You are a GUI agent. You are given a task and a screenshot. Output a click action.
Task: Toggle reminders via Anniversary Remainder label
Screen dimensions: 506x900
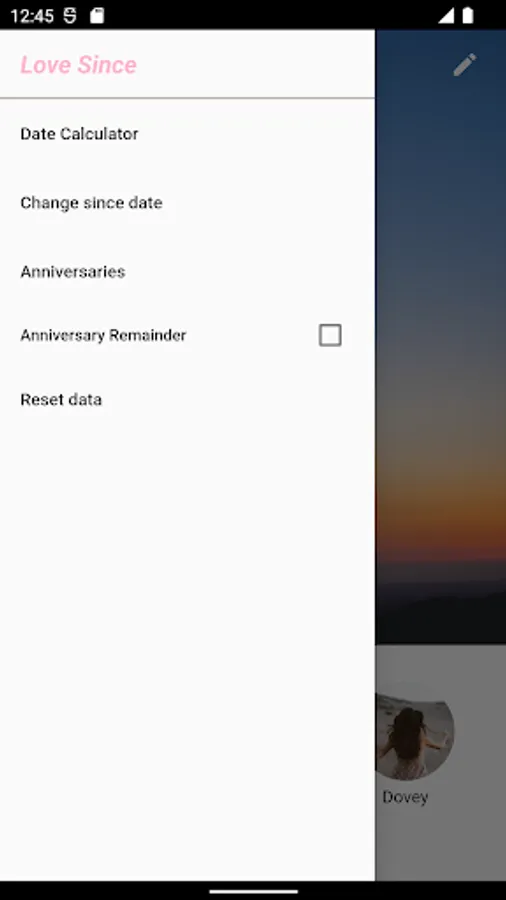coord(103,335)
